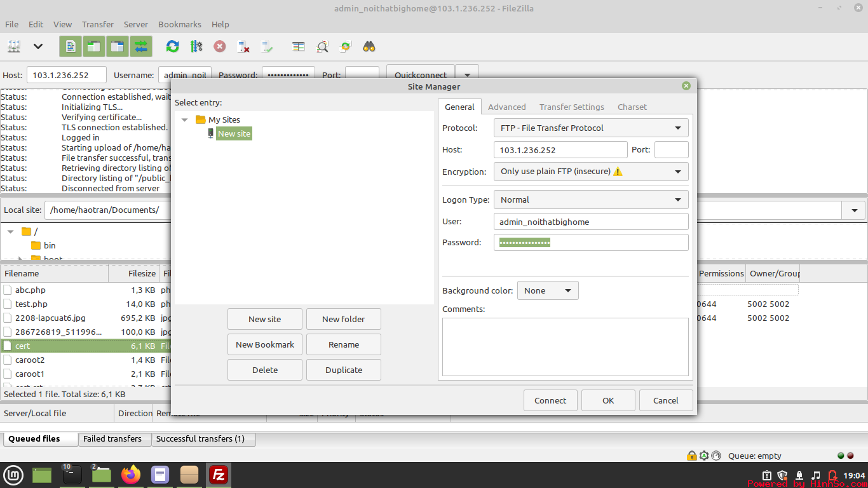Image resolution: width=868 pixels, height=488 pixels.
Task: Click the quickconnect Host field in main window
Action: [66, 75]
